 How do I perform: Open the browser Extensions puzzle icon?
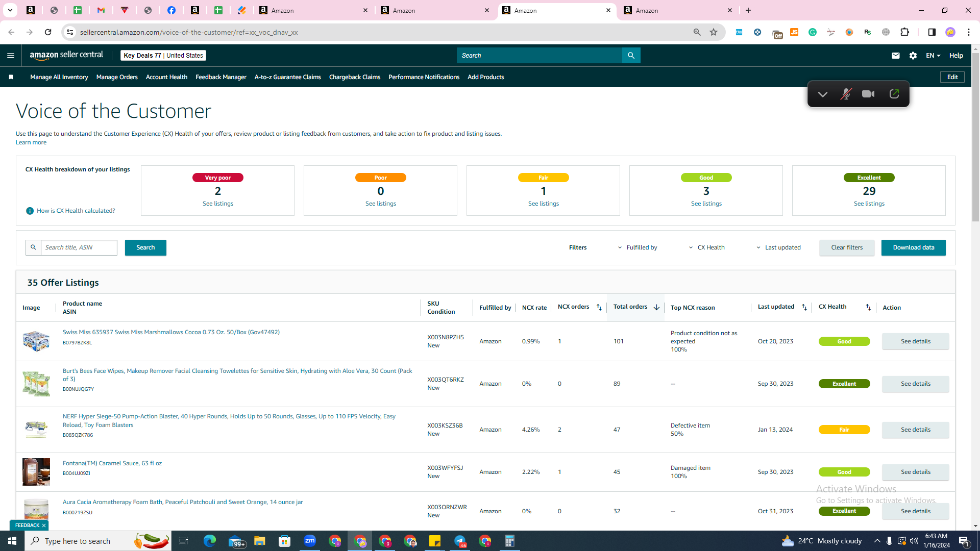click(904, 32)
